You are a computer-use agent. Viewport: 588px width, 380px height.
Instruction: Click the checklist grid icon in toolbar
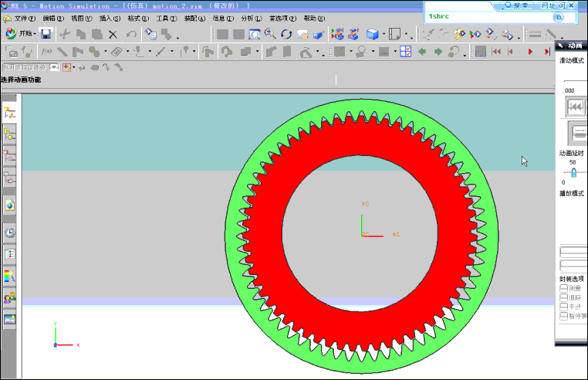[406, 52]
